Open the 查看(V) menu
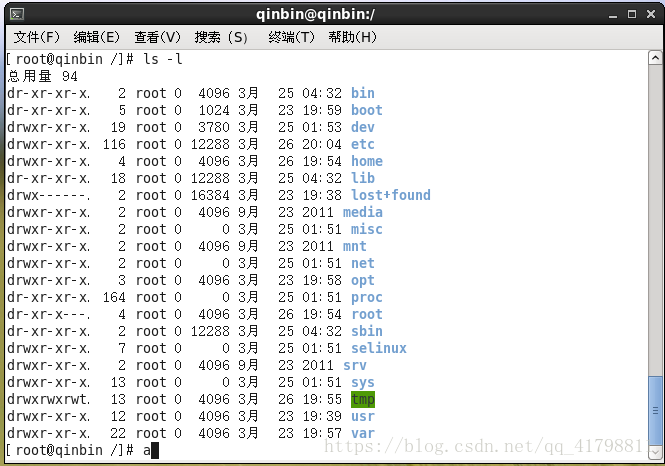This screenshot has height=466, width=665. tap(157, 37)
